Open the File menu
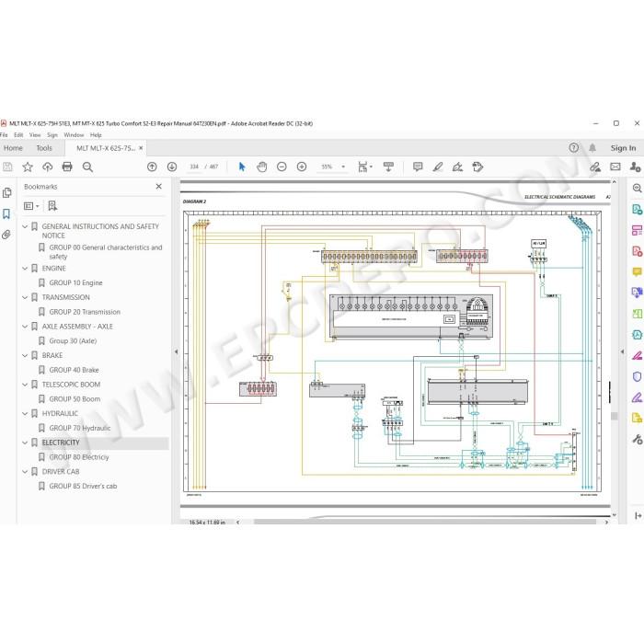Screen dimensions: 644x644 (4, 134)
